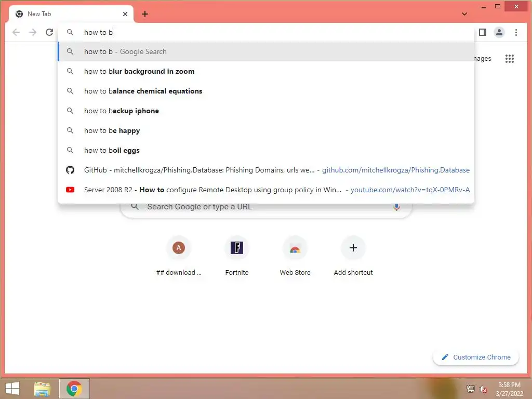This screenshot has height=399, width=532.
Task: Open the Fortnite shortcut
Action: click(x=237, y=257)
